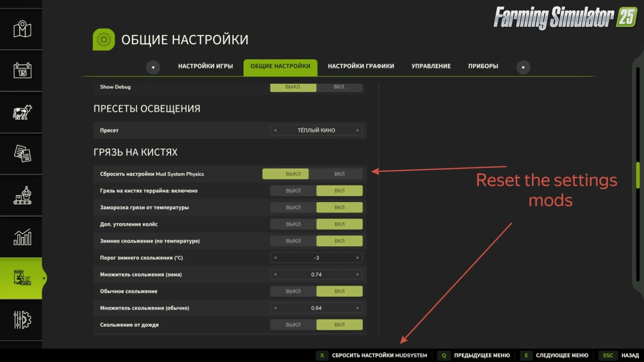
Task: Open the settings sliders gear sidebar icon
Action: click(22, 320)
